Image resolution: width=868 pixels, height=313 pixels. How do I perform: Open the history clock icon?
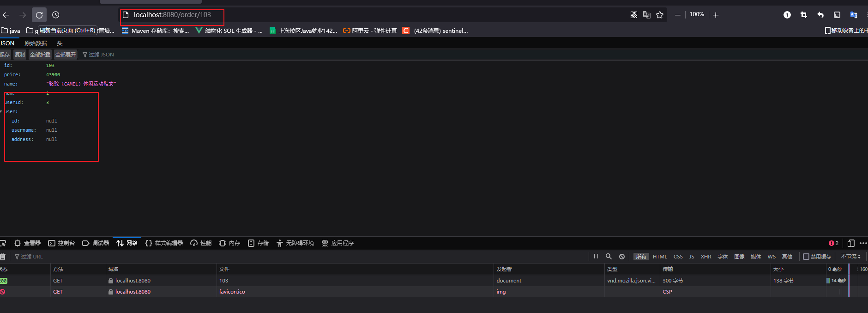pos(56,15)
